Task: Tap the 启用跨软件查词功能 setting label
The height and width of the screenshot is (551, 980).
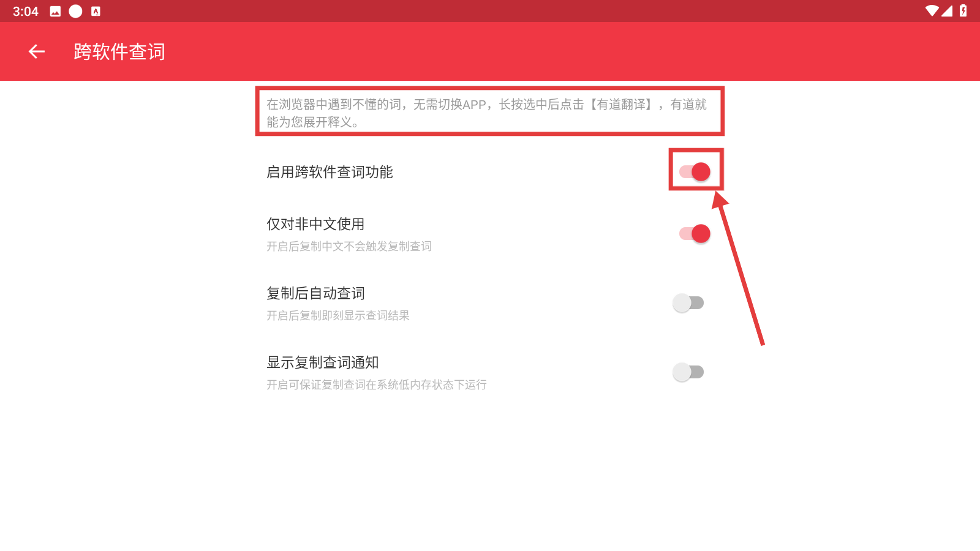Action: 330,172
